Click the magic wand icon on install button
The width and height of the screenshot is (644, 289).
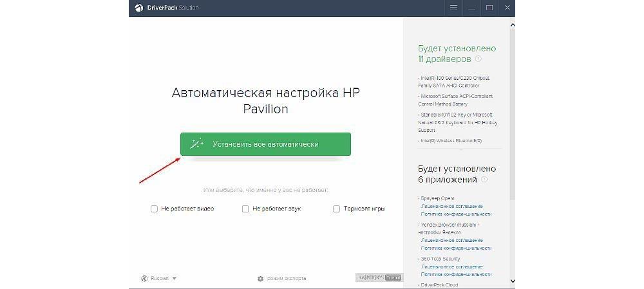click(196, 144)
